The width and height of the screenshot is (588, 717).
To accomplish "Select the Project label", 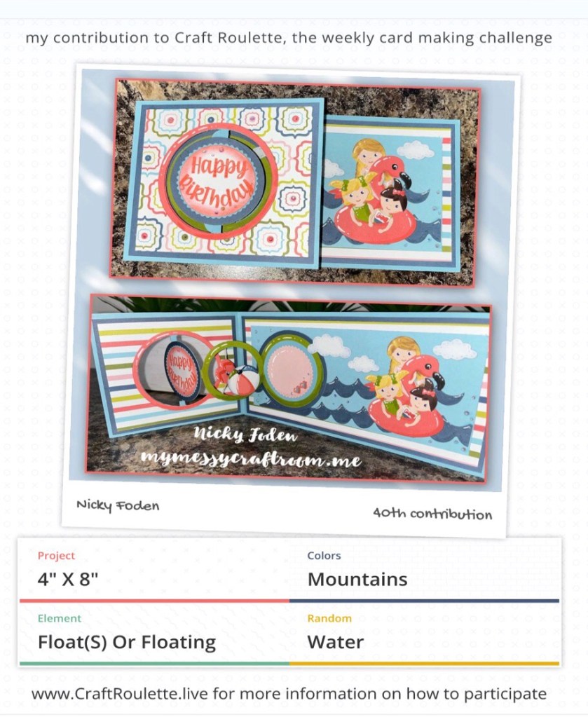I will click(56, 556).
